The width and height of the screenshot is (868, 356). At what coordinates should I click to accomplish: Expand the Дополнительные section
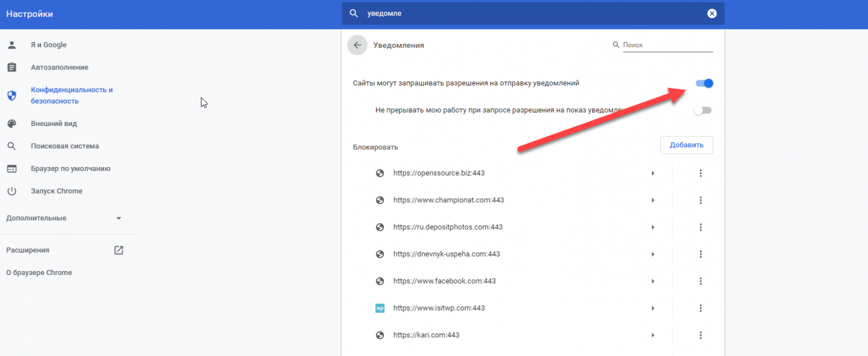118,218
